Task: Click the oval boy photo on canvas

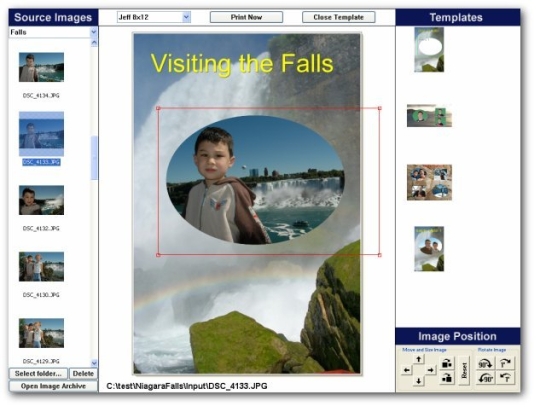Action: [255, 180]
